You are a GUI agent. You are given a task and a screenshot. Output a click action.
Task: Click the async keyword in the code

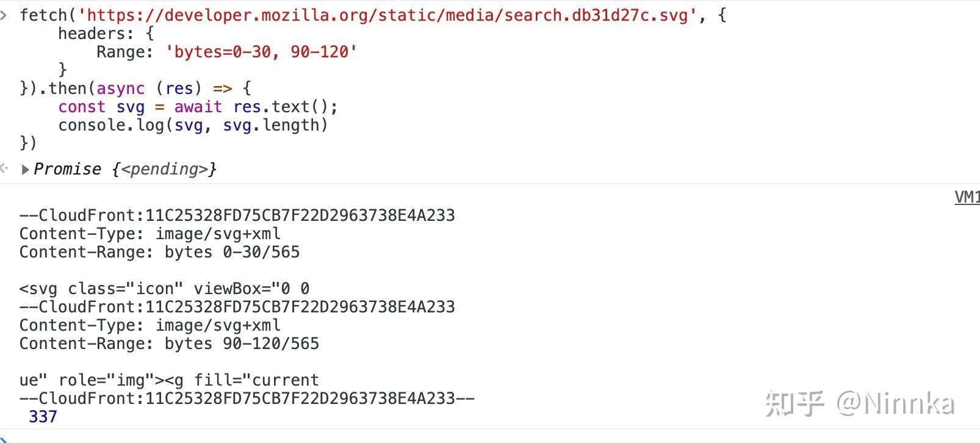click(120, 88)
